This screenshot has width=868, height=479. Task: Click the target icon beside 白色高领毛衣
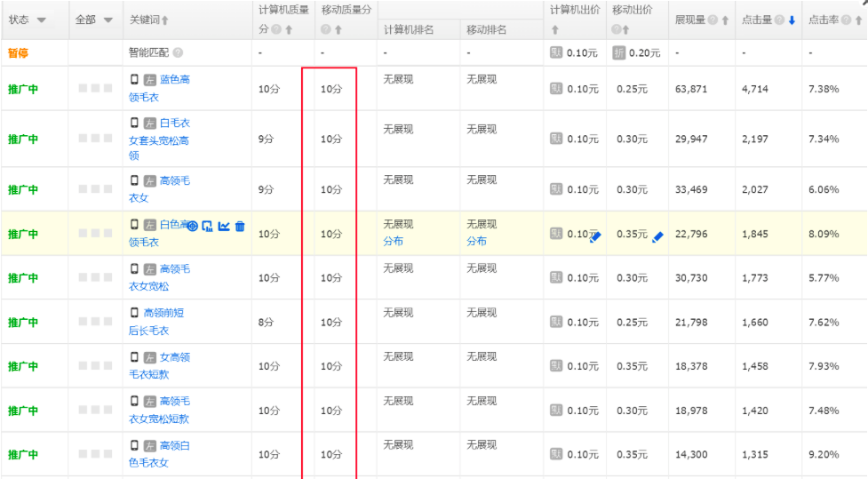[192, 227]
